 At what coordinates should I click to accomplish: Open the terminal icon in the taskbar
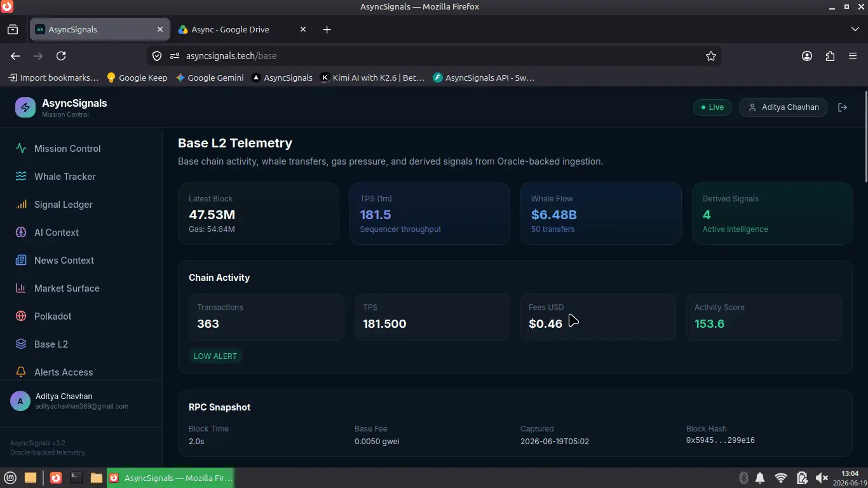[76, 478]
